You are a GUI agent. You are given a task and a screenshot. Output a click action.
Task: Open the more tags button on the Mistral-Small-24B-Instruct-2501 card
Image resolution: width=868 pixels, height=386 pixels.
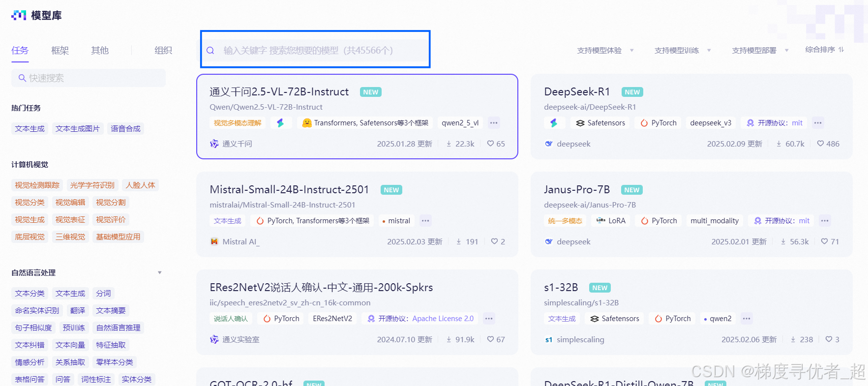click(x=425, y=221)
